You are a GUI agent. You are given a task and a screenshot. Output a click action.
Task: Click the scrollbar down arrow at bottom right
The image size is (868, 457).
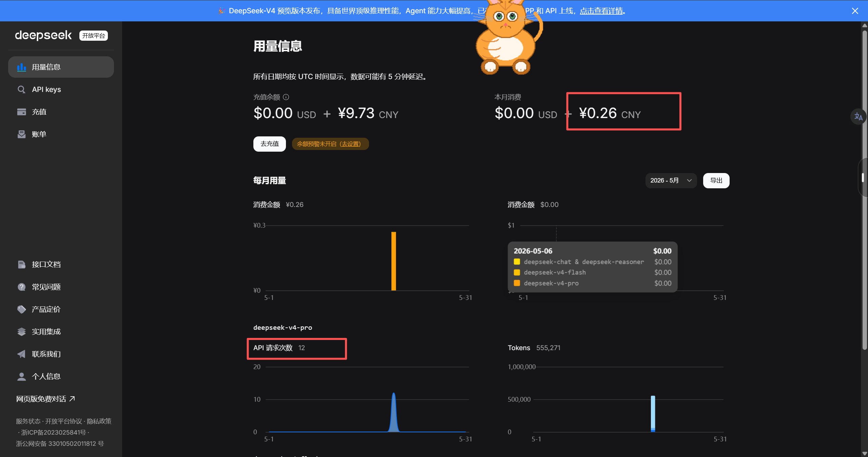[865, 454]
